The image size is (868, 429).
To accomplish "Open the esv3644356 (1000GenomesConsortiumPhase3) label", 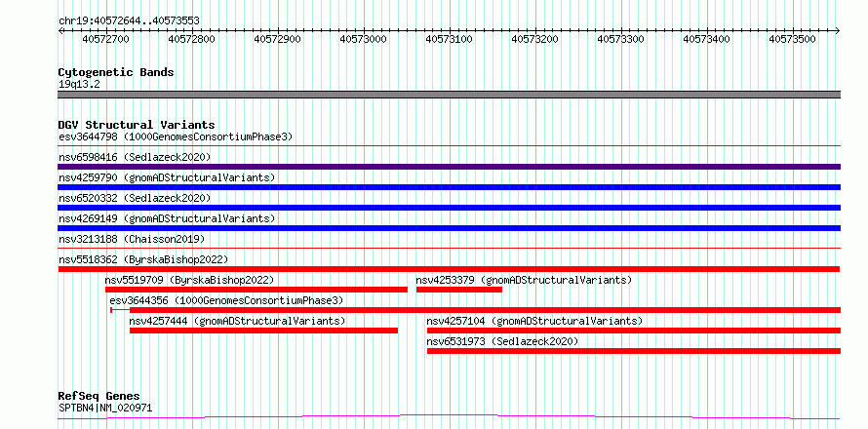I will pyautogui.click(x=226, y=300).
